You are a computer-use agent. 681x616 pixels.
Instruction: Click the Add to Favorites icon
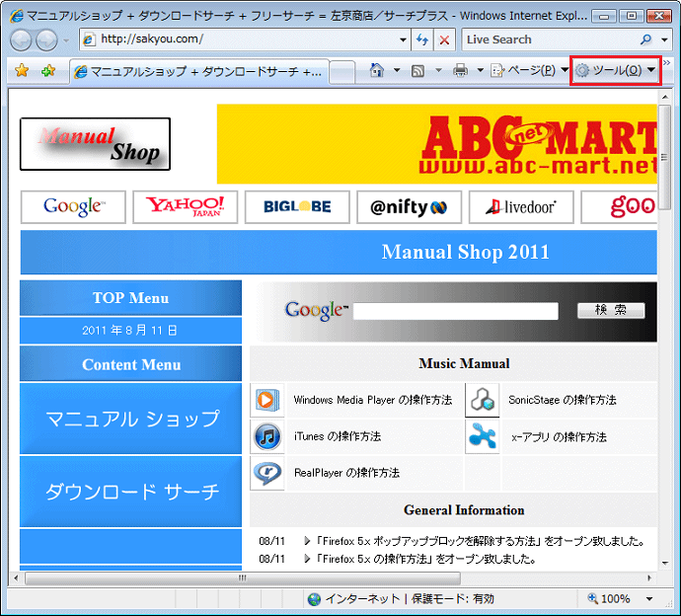click(x=48, y=70)
